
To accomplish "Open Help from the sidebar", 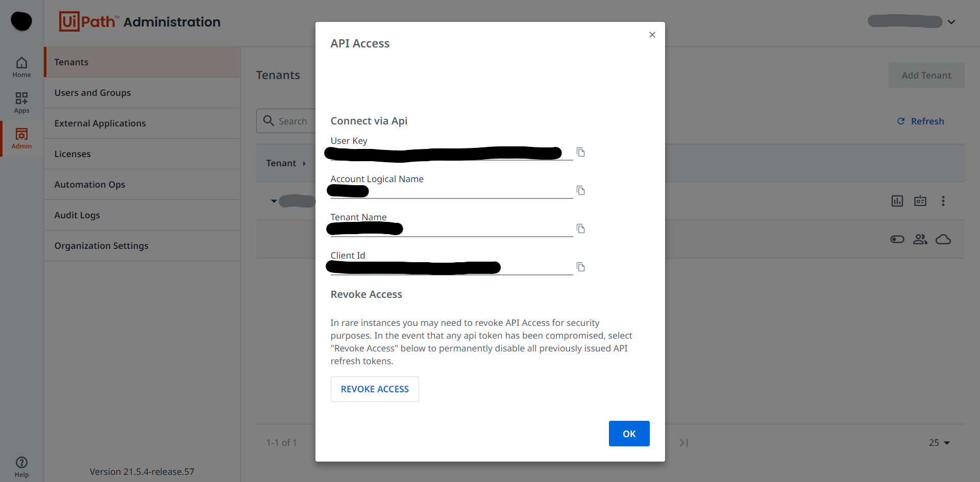I will [21, 467].
